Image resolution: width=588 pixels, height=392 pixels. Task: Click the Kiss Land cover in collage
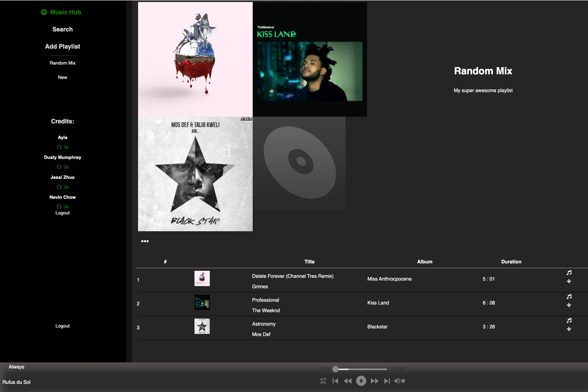(x=310, y=59)
